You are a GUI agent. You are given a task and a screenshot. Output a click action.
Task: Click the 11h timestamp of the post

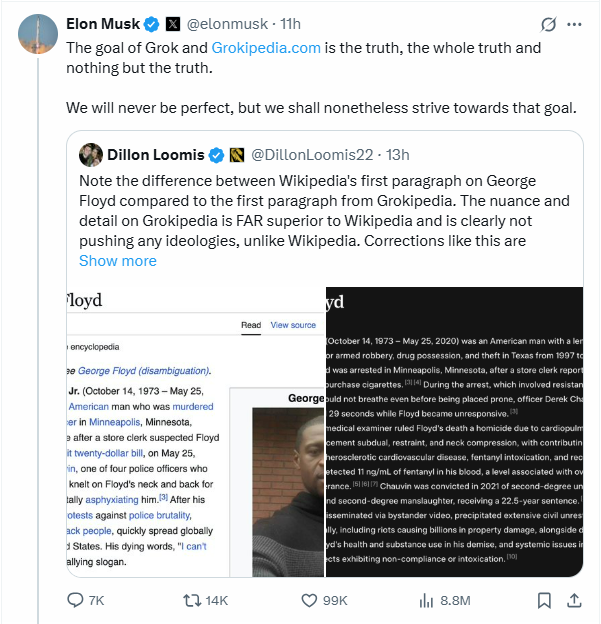click(289, 23)
